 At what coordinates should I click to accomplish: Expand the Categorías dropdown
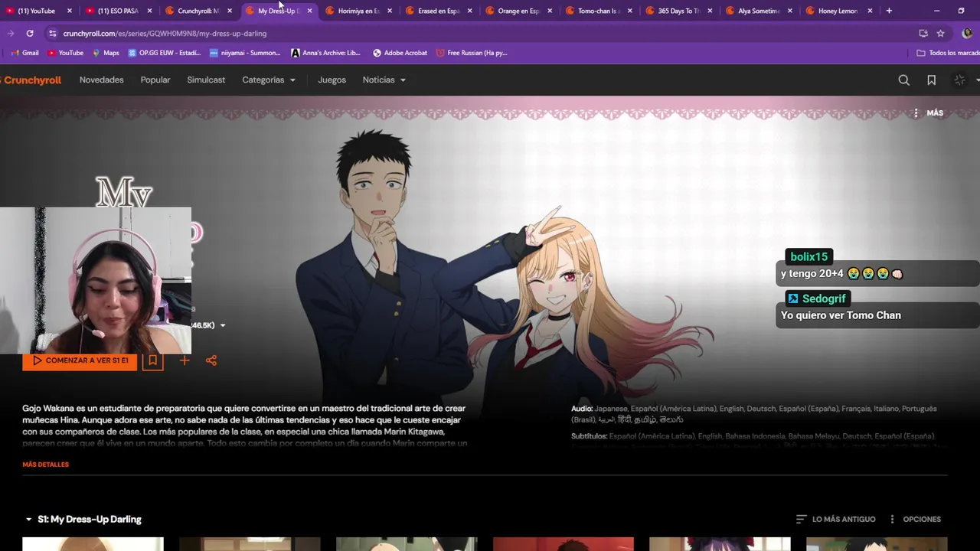point(269,80)
